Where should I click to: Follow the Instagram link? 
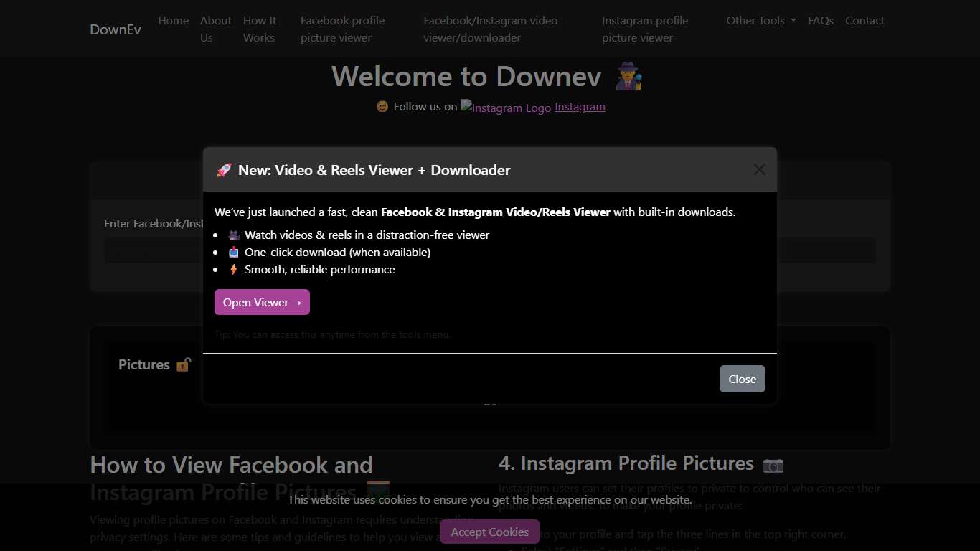pos(580,106)
